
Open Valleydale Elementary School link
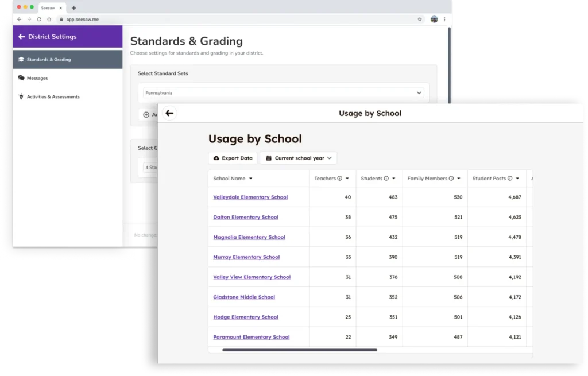pos(250,197)
